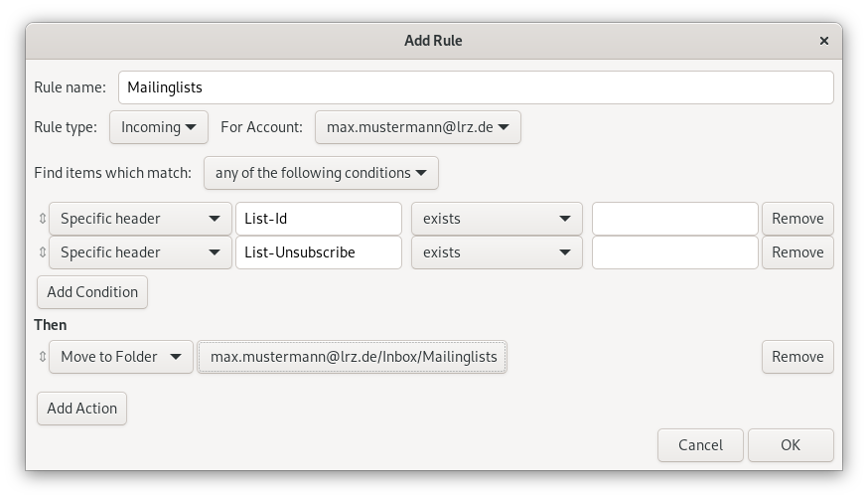The image size is (868, 499).
Task: Expand the For Account dropdown
Action: point(417,127)
